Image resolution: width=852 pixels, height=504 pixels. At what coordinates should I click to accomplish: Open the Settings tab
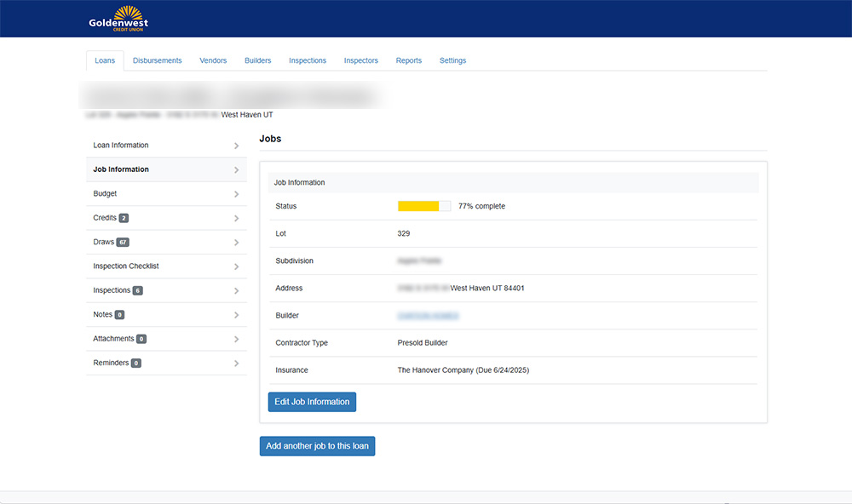pos(452,60)
